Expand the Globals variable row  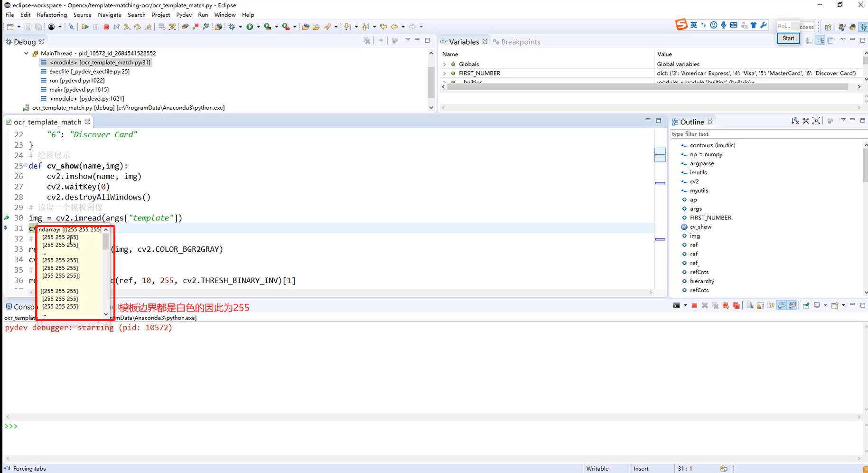click(x=445, y=64)
